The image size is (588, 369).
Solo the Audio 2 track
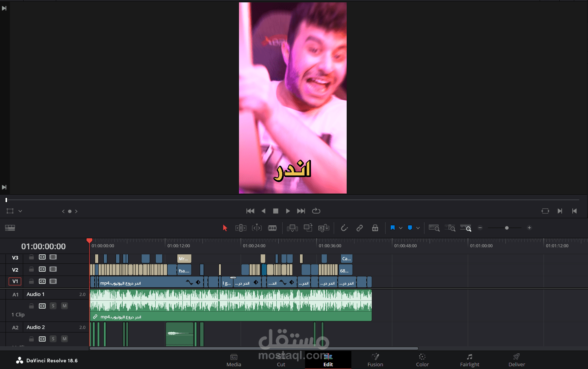[53, 339]
